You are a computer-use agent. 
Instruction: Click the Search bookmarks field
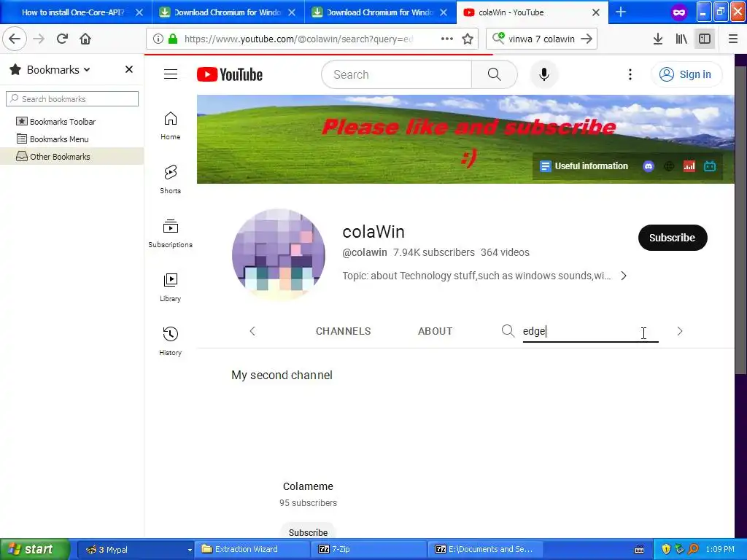[72, 98]
